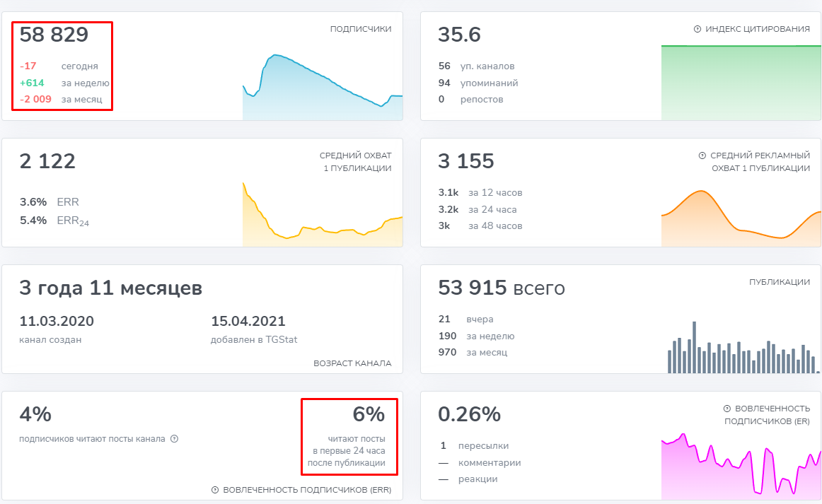Select the ВОЗРАСТ КАНАЛА label
The height and width of the screenshot is (504, 822).
pos(352,363)
